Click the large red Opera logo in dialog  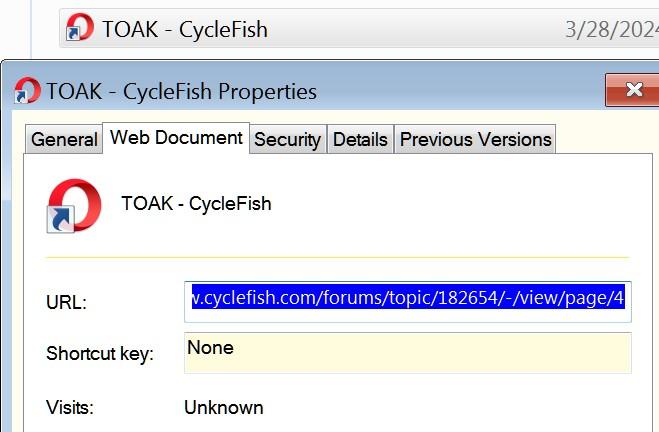(x=75, y=205)
